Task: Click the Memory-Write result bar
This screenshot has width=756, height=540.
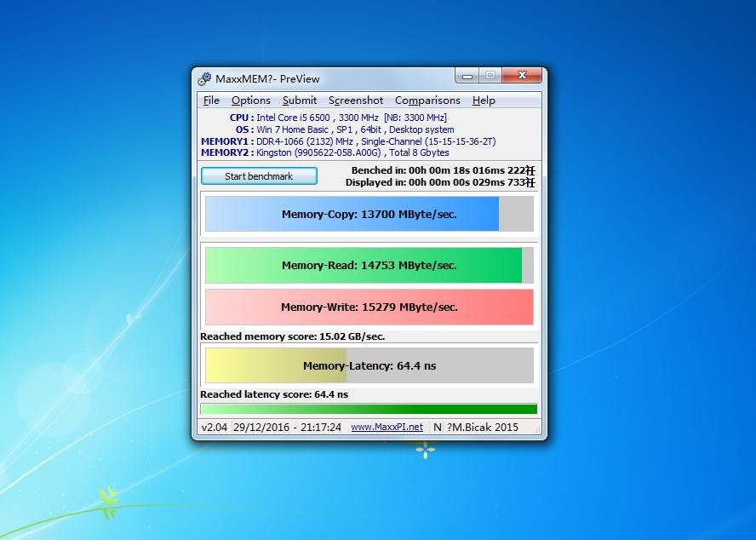Action: (369, 307)
